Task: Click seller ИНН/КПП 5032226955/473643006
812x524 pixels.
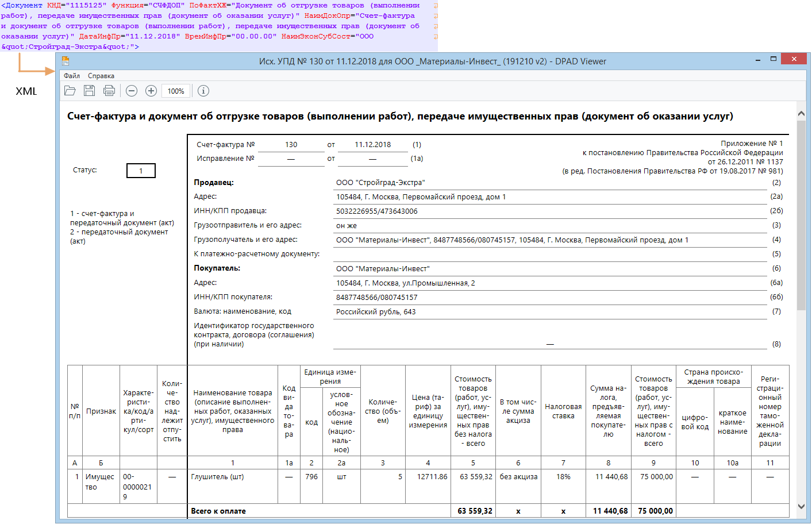Action: 377,211
